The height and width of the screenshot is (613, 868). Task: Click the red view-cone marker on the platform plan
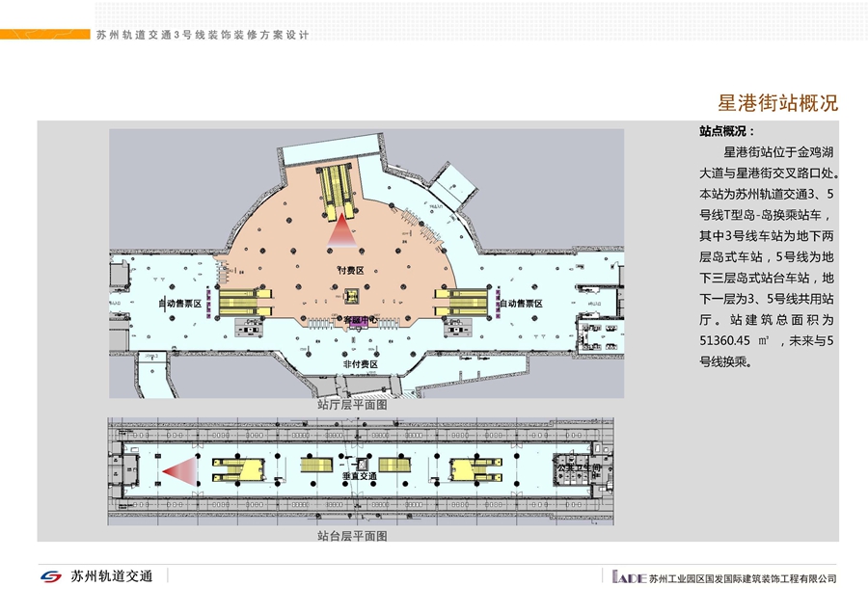[x=180, y=472]
